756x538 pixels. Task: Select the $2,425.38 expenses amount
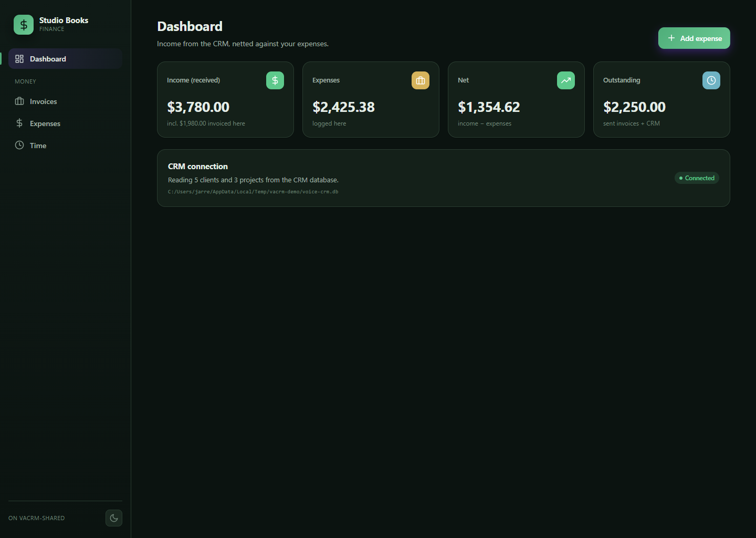tap(343, 107)
